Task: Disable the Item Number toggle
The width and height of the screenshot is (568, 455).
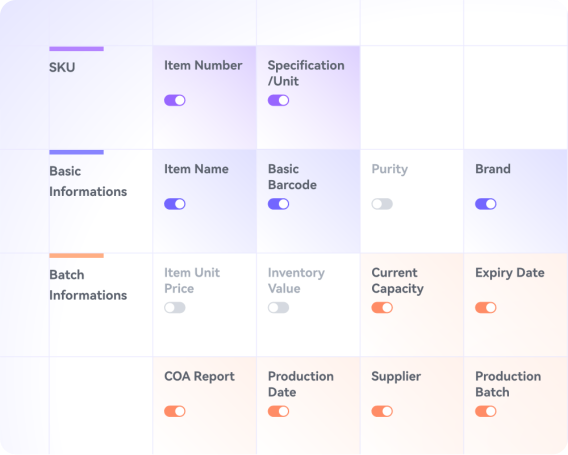Action: pos(175,100)
